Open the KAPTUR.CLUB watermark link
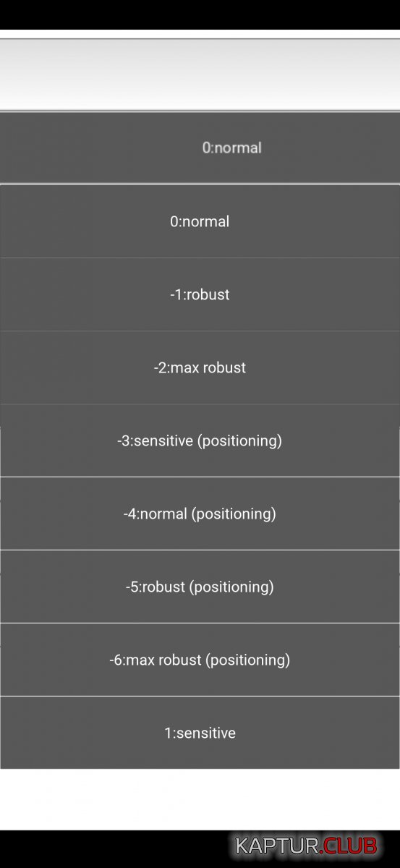 click(307, 846)
